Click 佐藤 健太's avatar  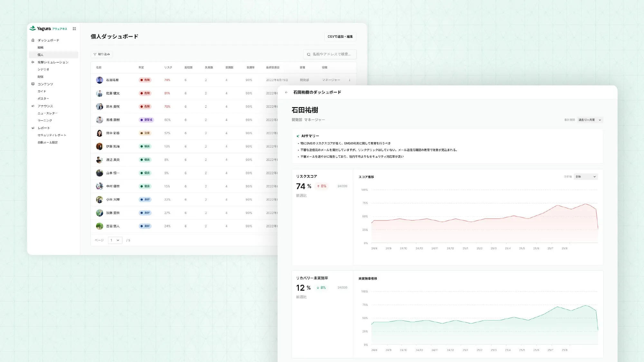click(99, 93)
